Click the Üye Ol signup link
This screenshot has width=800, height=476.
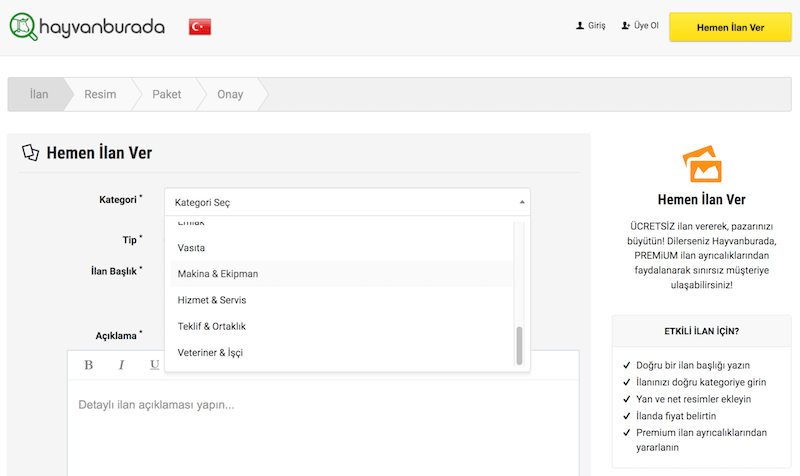coord(640,26)
